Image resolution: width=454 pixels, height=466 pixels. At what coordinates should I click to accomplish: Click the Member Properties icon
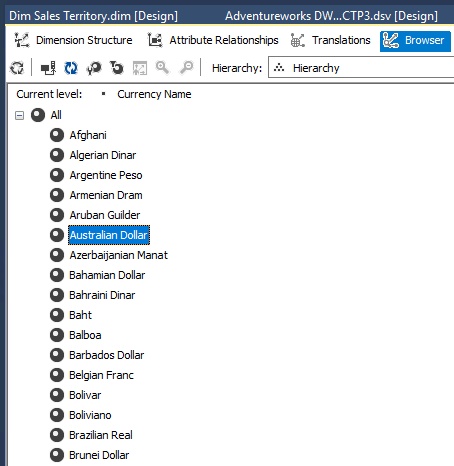[x=94, y=68]
